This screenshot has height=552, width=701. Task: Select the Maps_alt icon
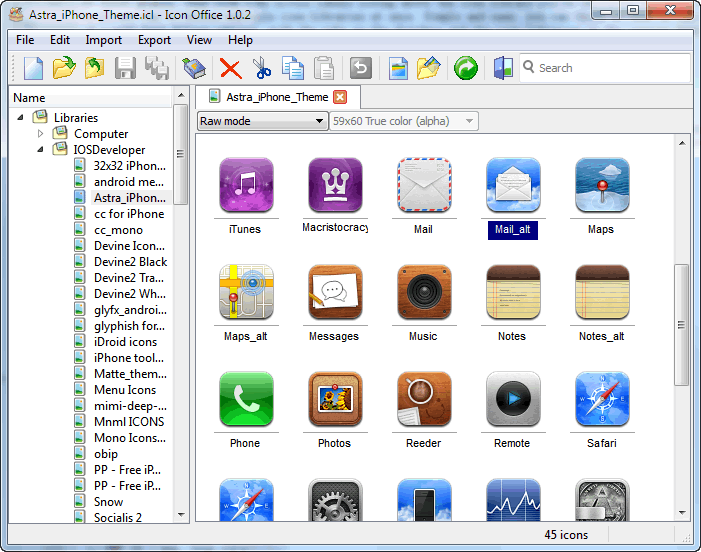(x=246, y=291)
